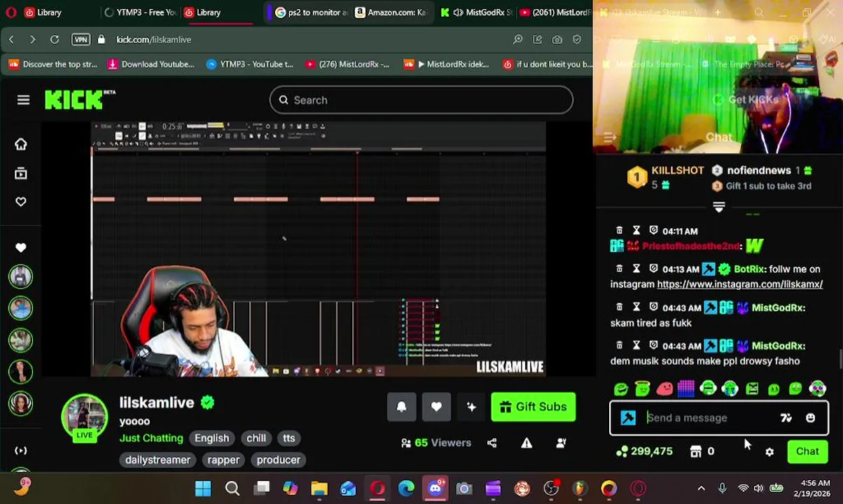Image resolution: width=843 pixels, height=504 pixels.
Task: Timeout Priestofhadesthe2nd with hourglass icon
Action: point(636,230)
